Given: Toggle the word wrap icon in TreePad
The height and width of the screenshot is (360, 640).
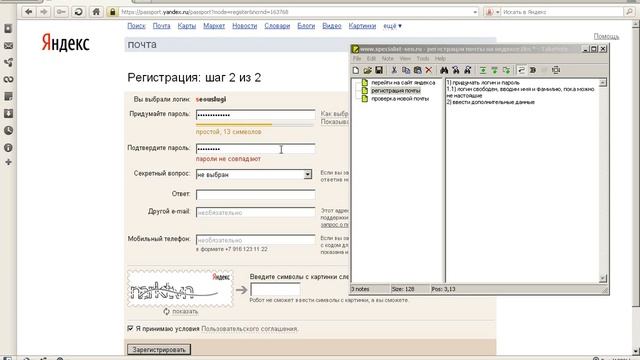Looking at the screenshot, I should [x=521, y=70].
